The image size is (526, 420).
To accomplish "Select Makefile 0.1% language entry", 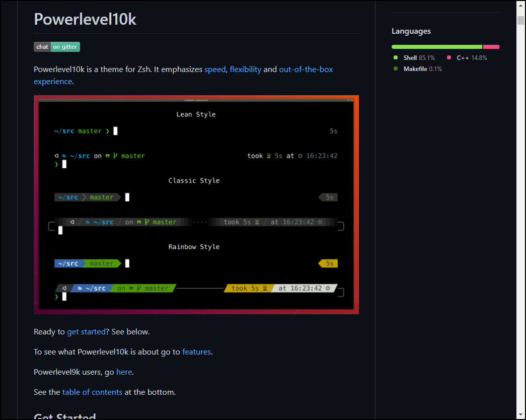I will click(418, 69).
